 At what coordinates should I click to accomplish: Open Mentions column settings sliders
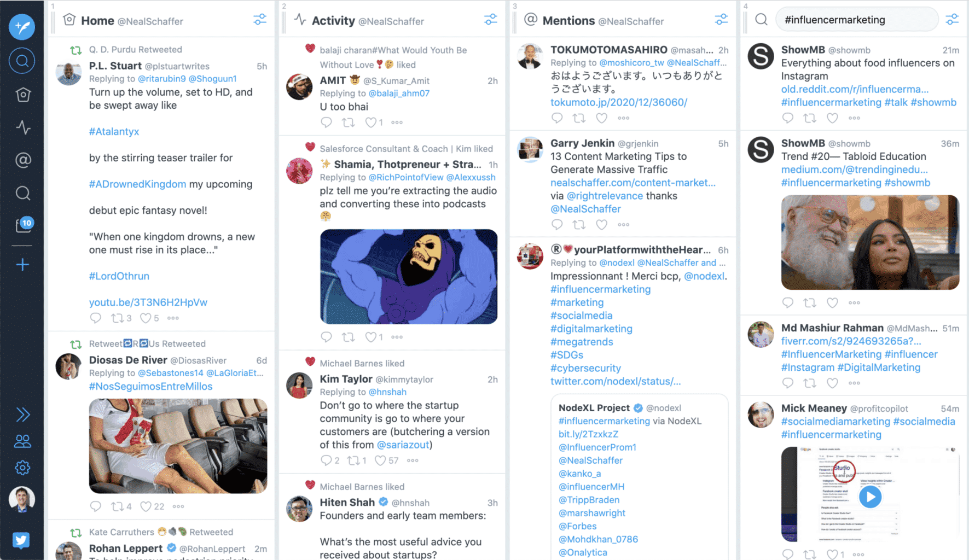(x=722, y=20)
